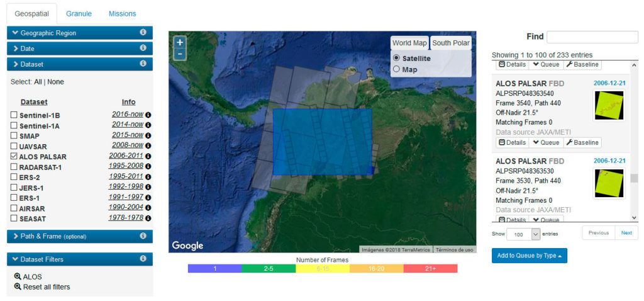Image resolution: width=644 pixels, height=301 pixels.
Task: Click 2006-2011 info link for ALOS PALSAR
Action: (x=126, y=156)
